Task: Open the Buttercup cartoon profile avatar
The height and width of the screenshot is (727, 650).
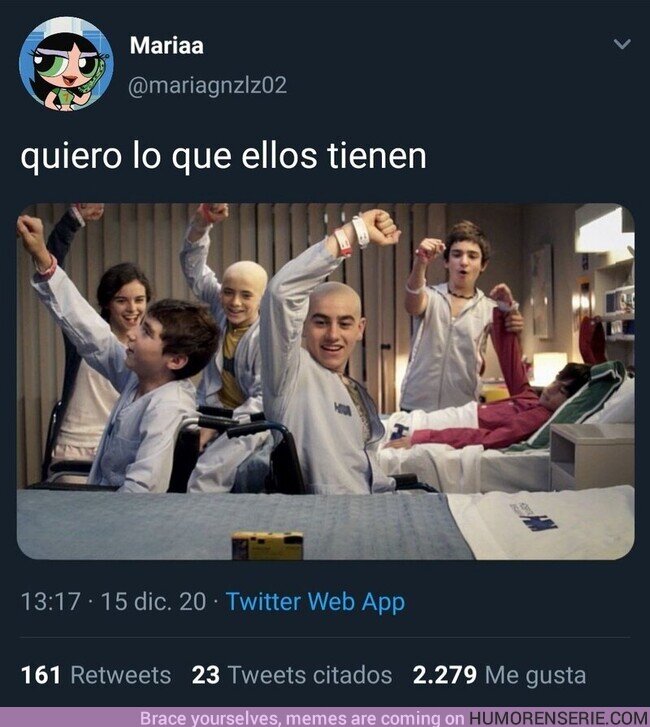Action: pyautogui.click(x=66, y=64)
